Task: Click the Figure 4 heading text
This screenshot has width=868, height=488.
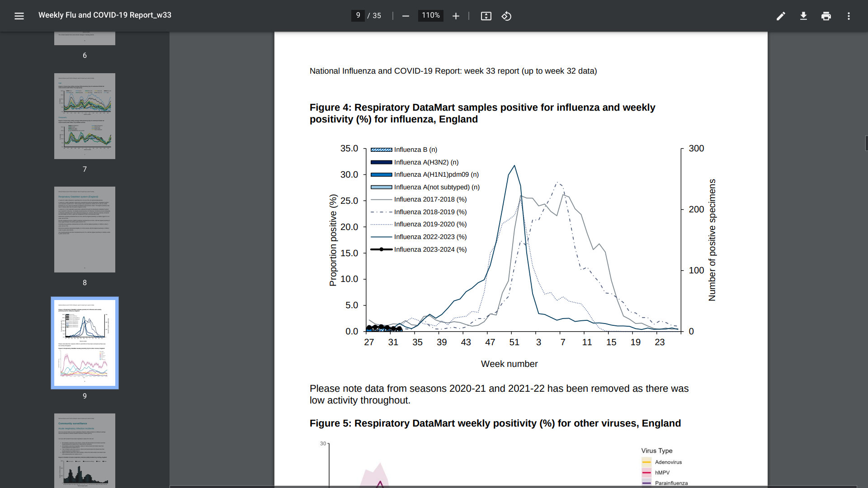Action: pos(482,113)
